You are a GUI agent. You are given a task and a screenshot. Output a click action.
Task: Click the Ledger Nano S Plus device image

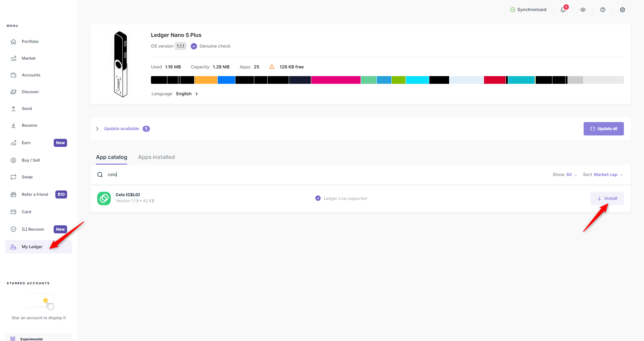[x=121, y=64]
